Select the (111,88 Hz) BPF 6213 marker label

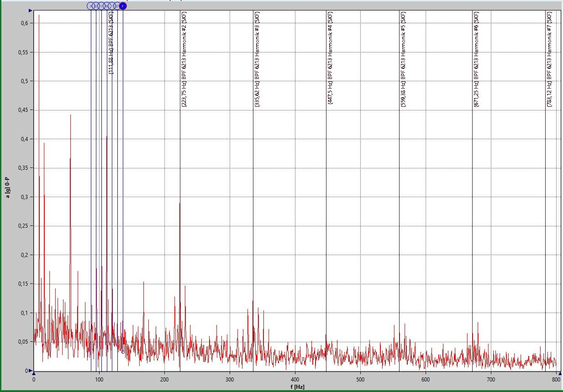pyautogui.click(x=111, y=42)
